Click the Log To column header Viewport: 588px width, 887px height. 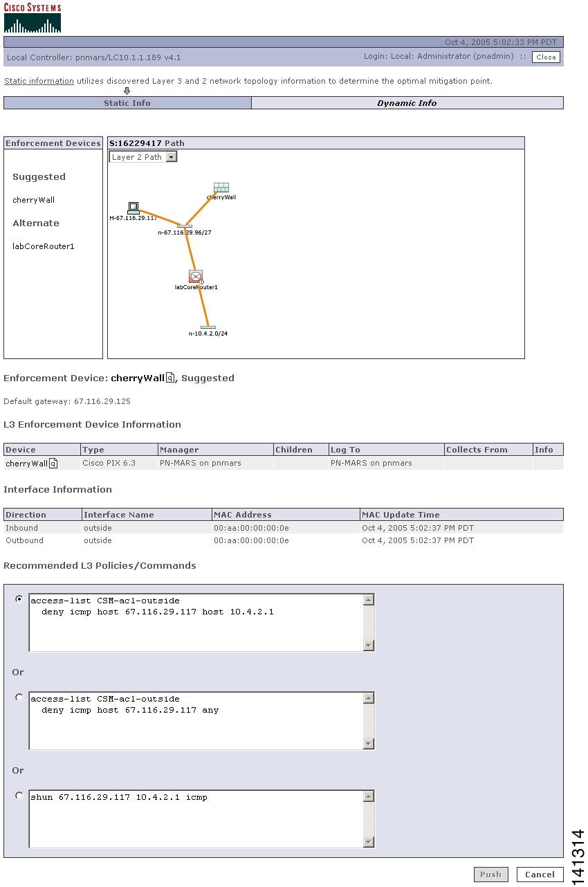point(387,450)
